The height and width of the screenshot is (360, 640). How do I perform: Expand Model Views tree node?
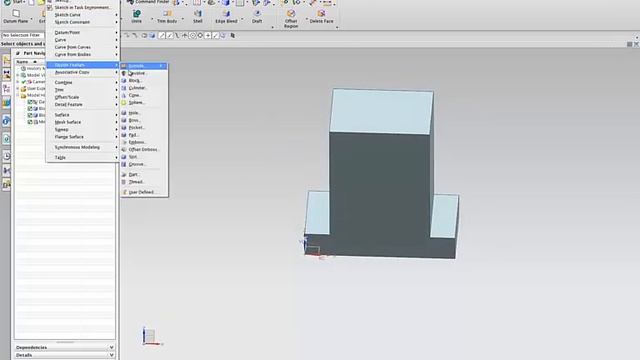pyautogui.click(x=18, y=75)
